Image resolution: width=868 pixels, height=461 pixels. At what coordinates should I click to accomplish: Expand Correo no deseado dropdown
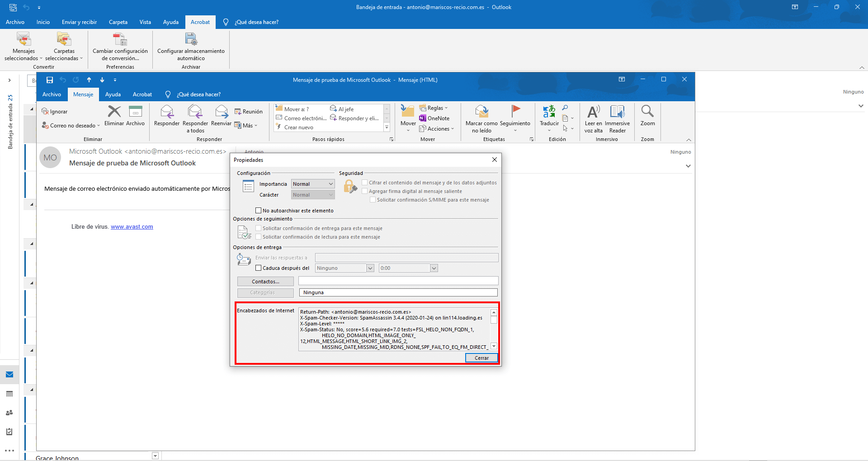point(99,126)
